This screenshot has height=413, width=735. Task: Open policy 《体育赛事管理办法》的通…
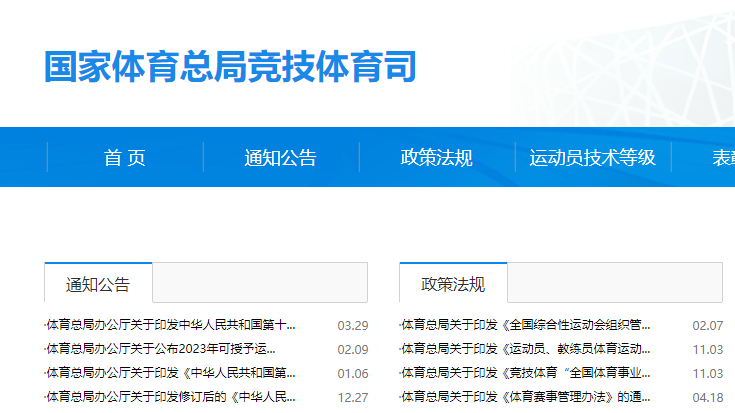click(x=526, y=397)
